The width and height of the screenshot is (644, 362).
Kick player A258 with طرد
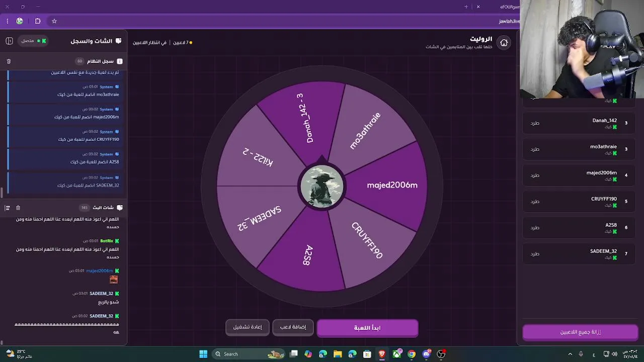(535, 228)
